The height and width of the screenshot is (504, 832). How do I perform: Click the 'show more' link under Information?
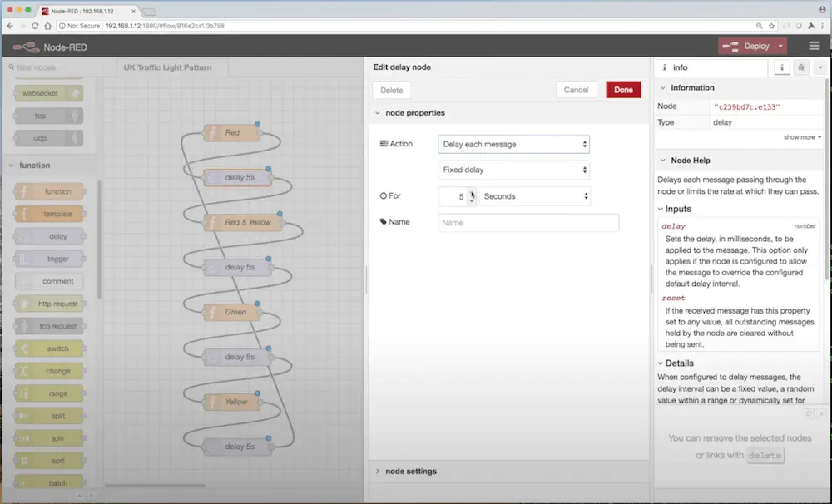point(802,137)
